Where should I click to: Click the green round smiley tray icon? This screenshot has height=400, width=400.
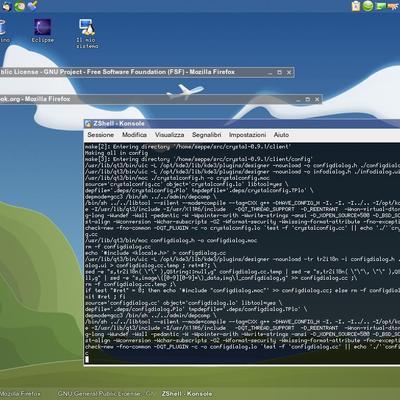coord(368,6)
